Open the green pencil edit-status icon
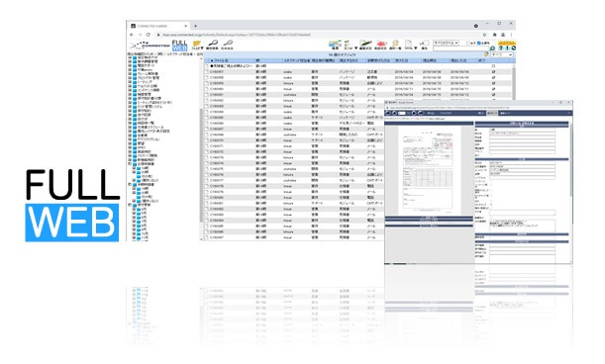605x364 pixels. (x=365, y=45)
